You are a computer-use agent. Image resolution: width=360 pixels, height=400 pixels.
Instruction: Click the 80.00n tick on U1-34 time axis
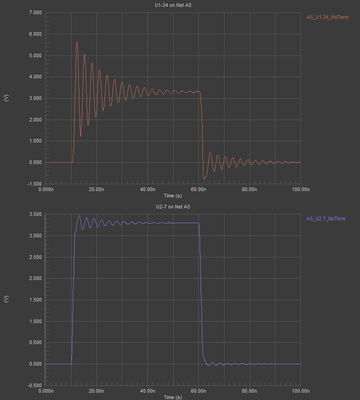249,189
